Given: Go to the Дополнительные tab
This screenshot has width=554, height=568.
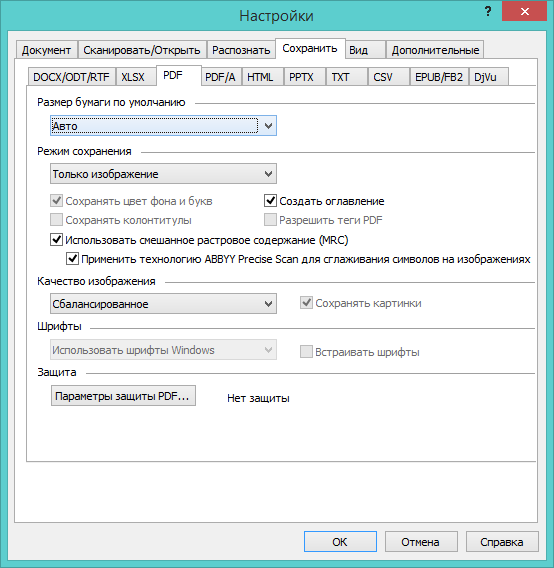Looking at the screenshot, I should tap(435, 50).
